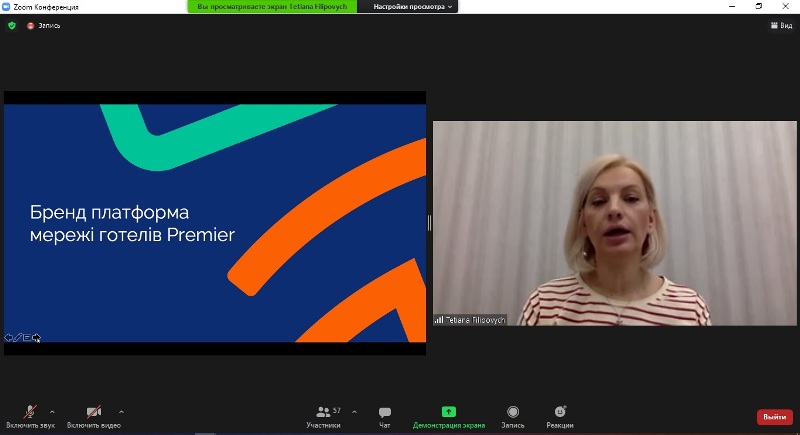Click Tetiana Filipovych's video thumbnail
This screenshot has height=435, width=800.
coord(614,223)
